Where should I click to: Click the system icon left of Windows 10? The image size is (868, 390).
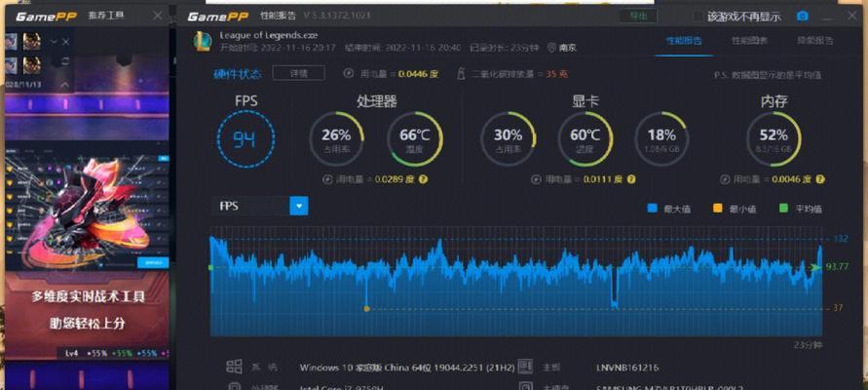coord(234,367)
